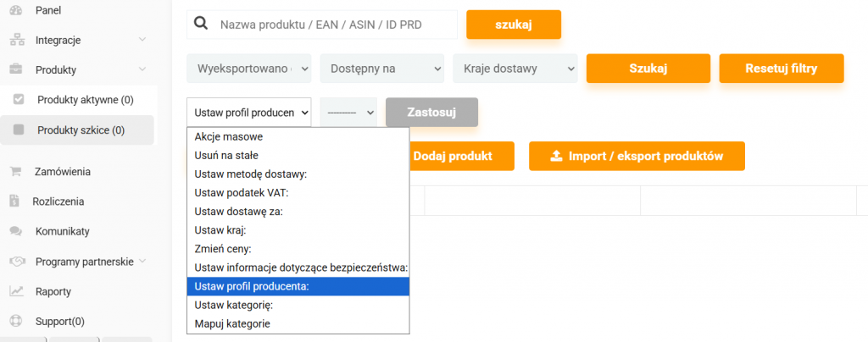Image resolution: width=868 pixels, height=342 pixels.
Task: Click the Produkty briefcase icon
Action: pos(16,69)
